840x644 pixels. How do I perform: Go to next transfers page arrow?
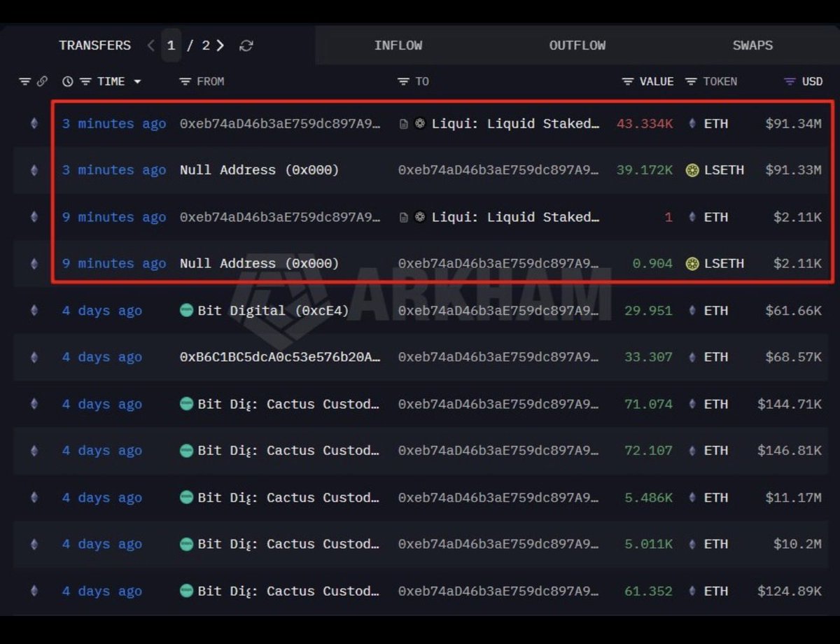pos(220,45)
